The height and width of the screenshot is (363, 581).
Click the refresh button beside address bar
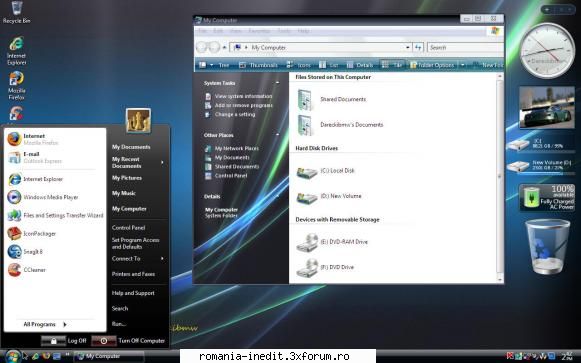point(418,47)
